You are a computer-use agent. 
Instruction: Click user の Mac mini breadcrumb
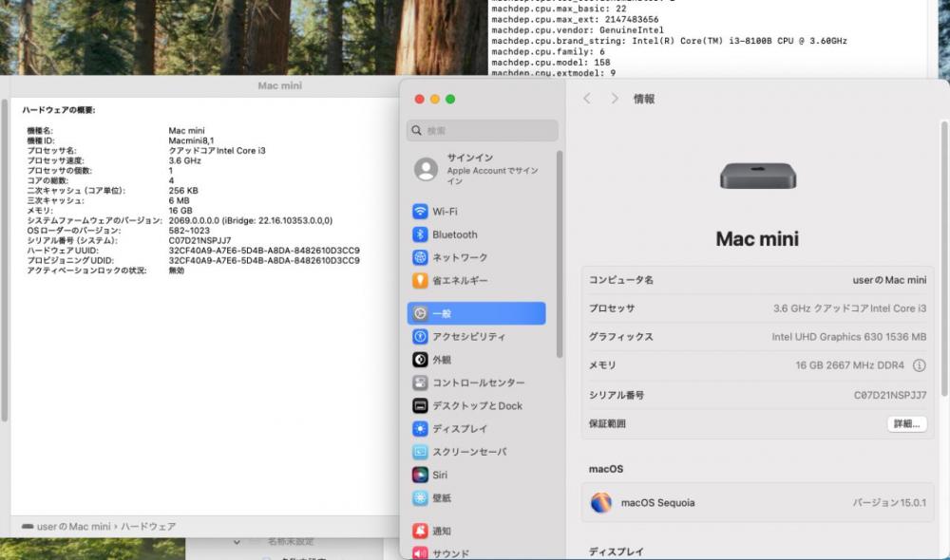coord(74,526)
